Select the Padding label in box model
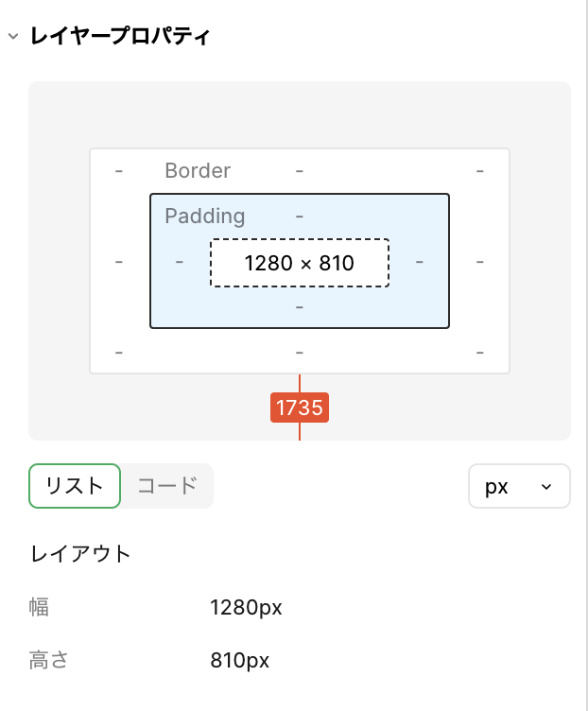Screen dimensions: 588x711 pyautogui.click(x=204, y=216)
